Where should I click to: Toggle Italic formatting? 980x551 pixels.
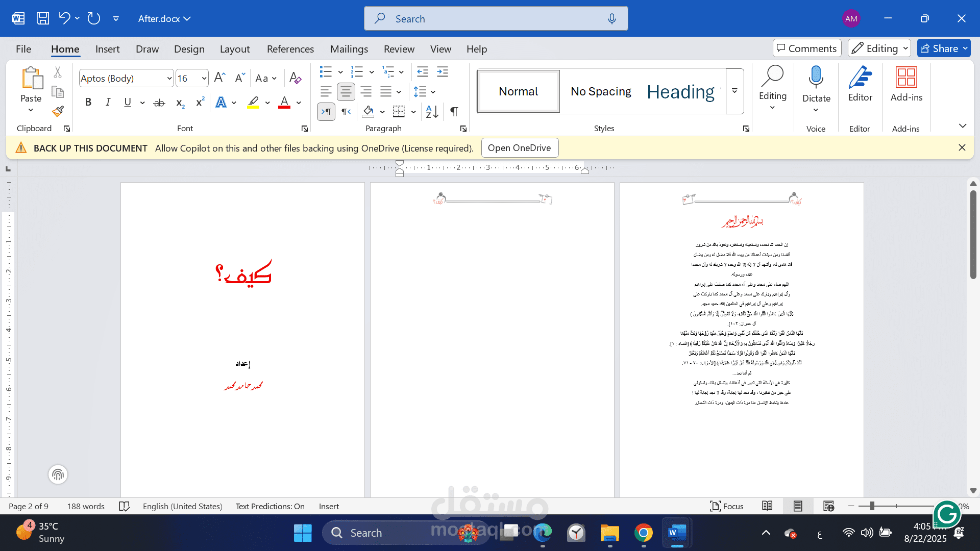click(108, 103)
